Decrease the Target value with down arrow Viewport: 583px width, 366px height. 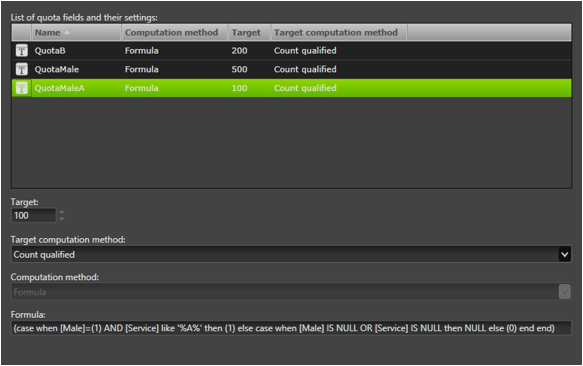pyautogui.click(x=62, y=219)
